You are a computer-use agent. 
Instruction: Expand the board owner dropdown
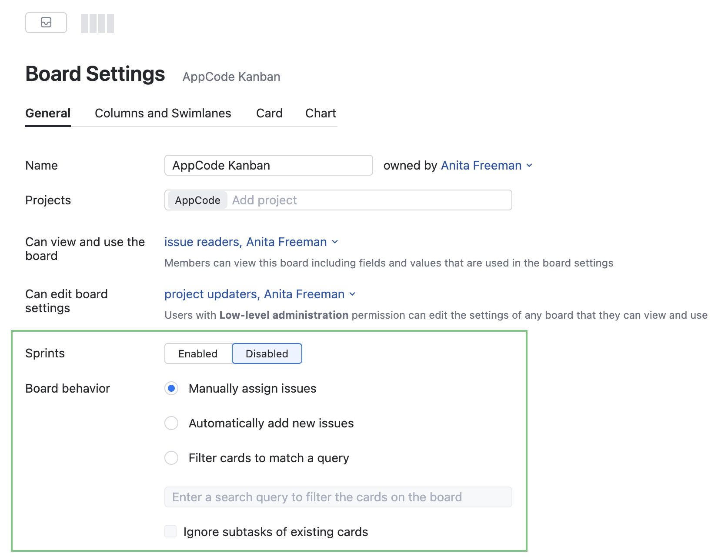530,165
